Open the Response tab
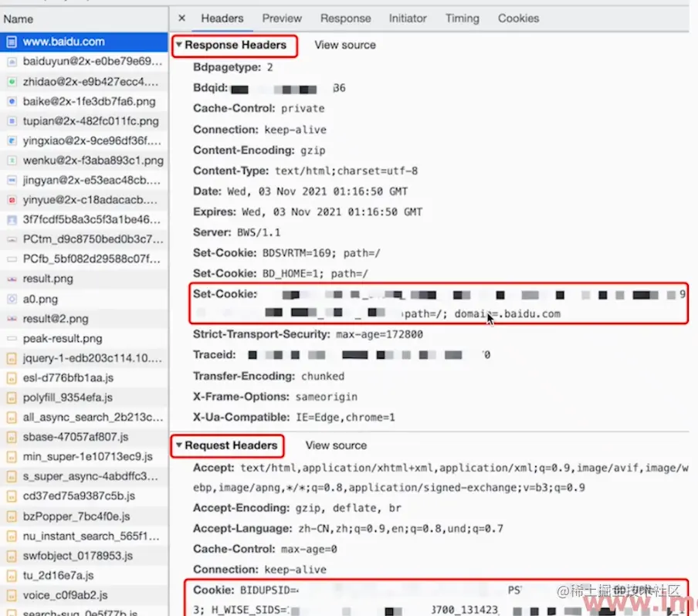 [345, 19]
